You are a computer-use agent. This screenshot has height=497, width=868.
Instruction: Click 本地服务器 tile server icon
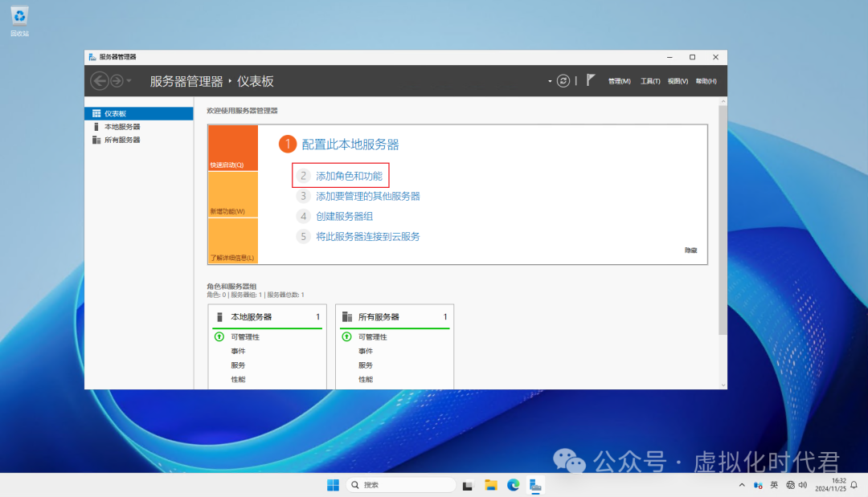coord(219,317)
